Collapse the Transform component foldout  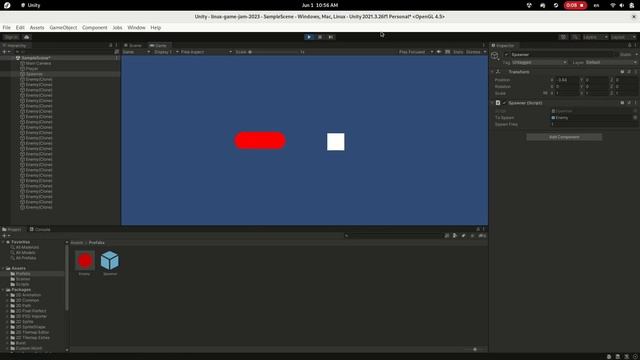pos(492,72)
